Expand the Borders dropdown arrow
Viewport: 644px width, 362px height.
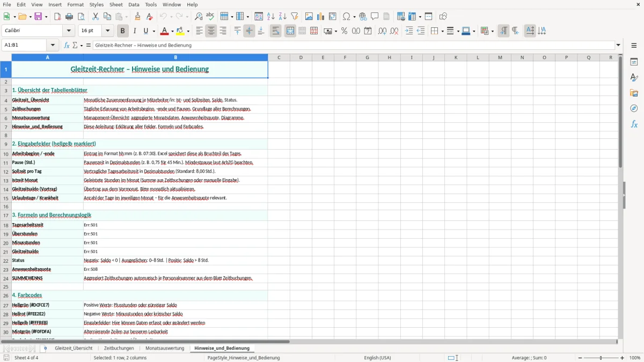coord(442,31)
